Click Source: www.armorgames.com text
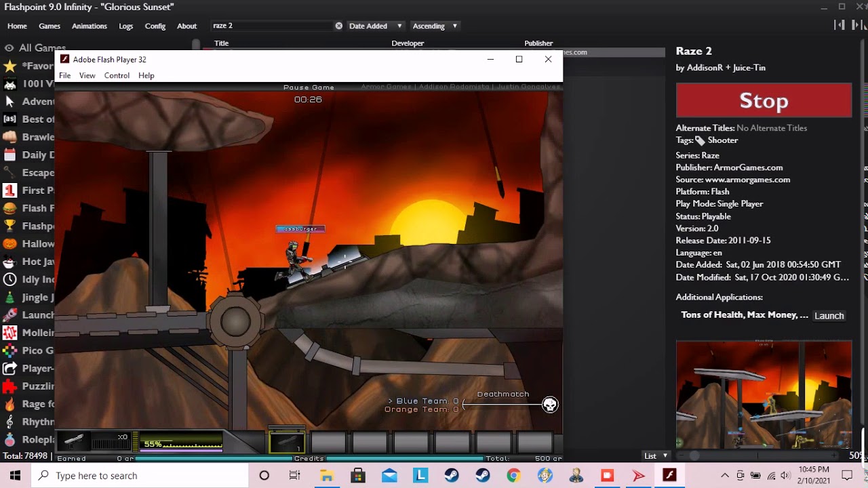 click(733, 180)
